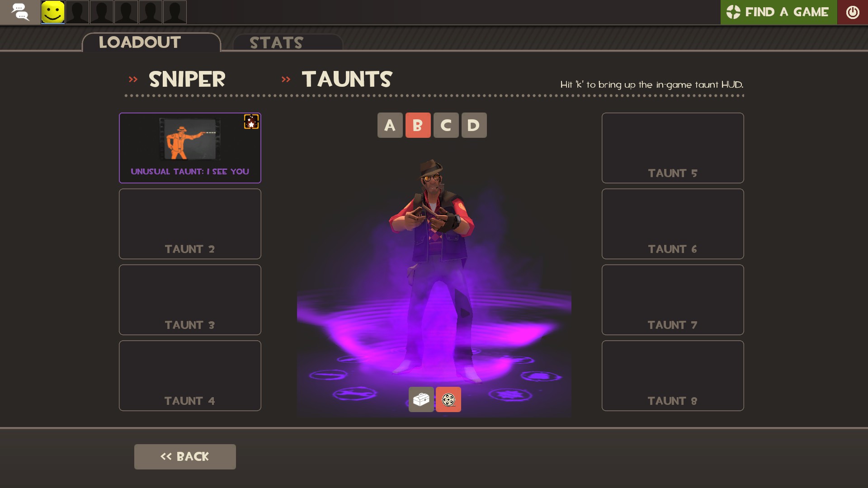Switch to loadout preset A
The height and width of the screenshot is (488, 868).
[x=390, y=125]
